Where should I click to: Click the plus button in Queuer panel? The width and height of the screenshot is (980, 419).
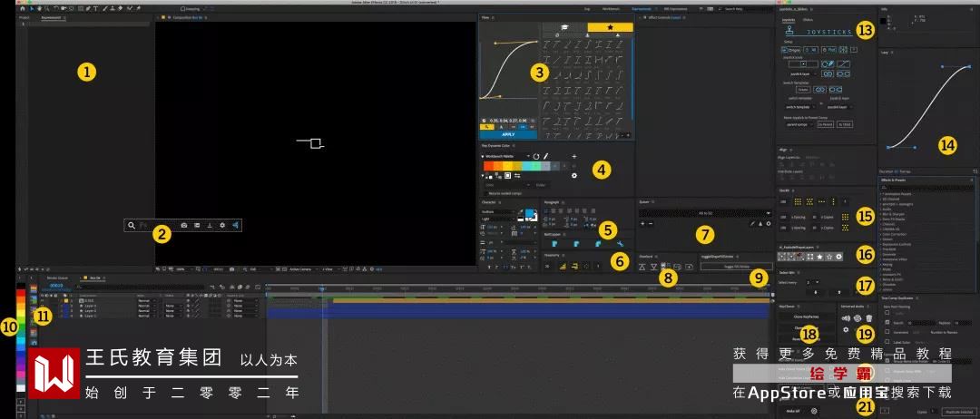click(642, 223)
